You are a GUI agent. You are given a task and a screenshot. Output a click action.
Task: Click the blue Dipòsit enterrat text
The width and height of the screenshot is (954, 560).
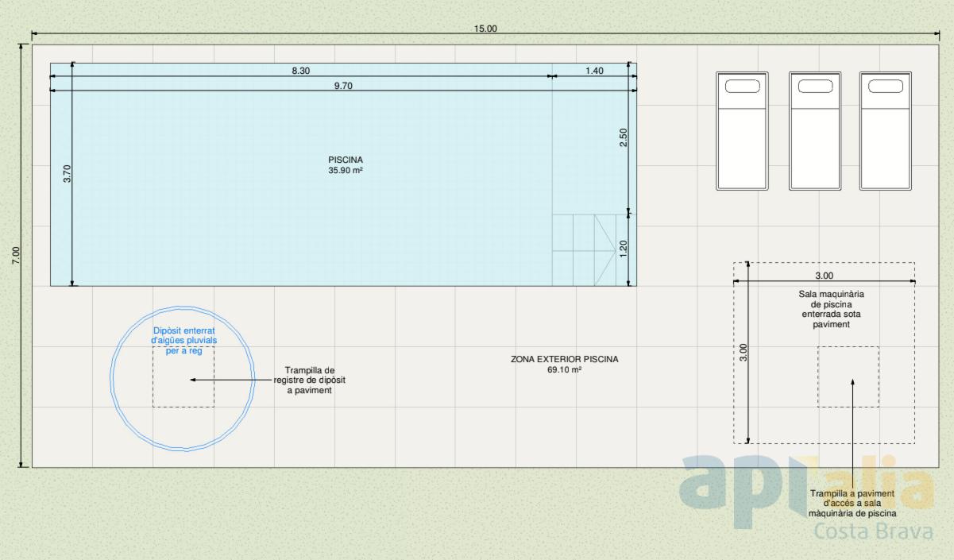183,340
